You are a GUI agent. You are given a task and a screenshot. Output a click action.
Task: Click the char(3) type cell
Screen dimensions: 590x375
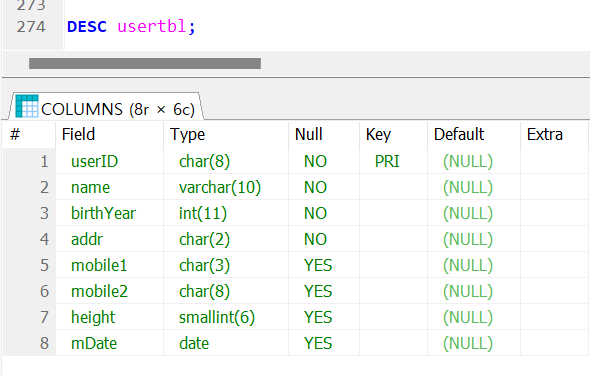(226, 265)
